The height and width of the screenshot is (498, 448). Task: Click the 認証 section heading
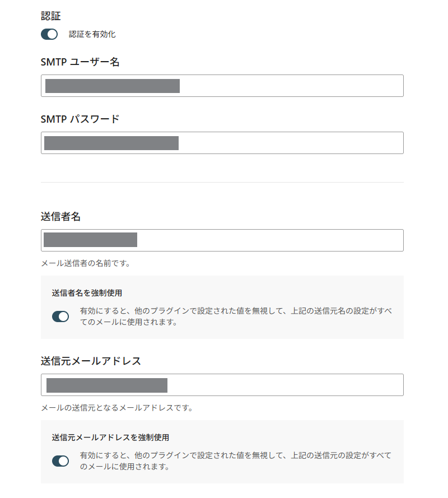click(51, 16)
